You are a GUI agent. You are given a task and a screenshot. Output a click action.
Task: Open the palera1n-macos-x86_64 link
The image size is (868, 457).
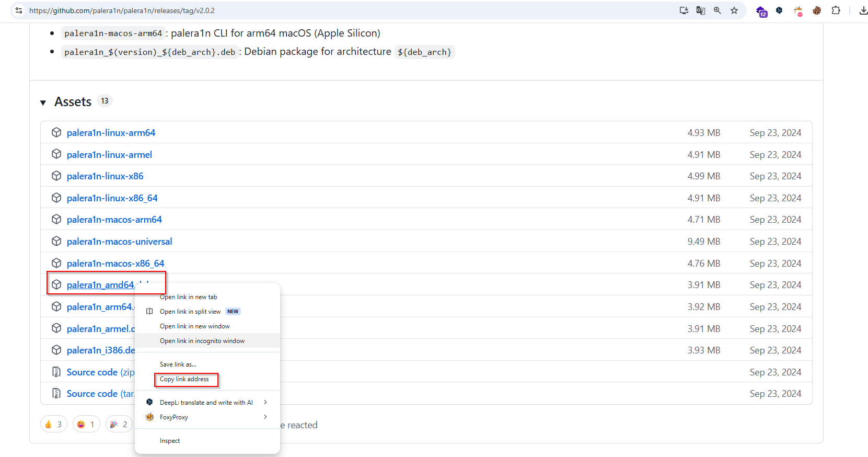pos(115,264)
